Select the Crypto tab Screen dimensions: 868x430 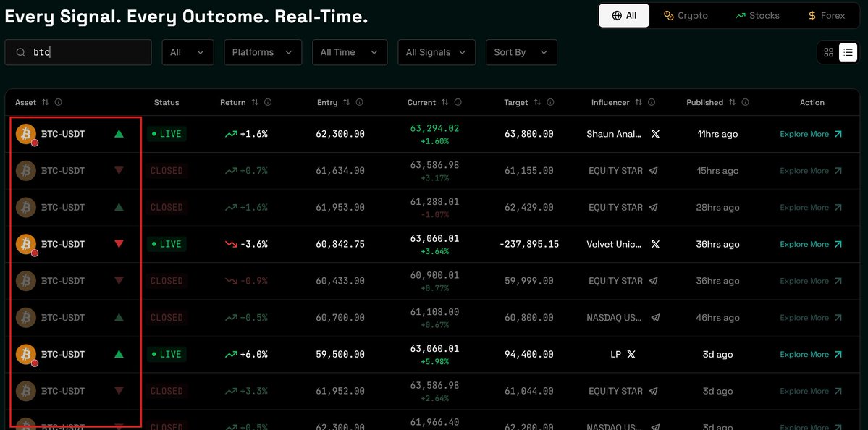click(x=686, y=15)
